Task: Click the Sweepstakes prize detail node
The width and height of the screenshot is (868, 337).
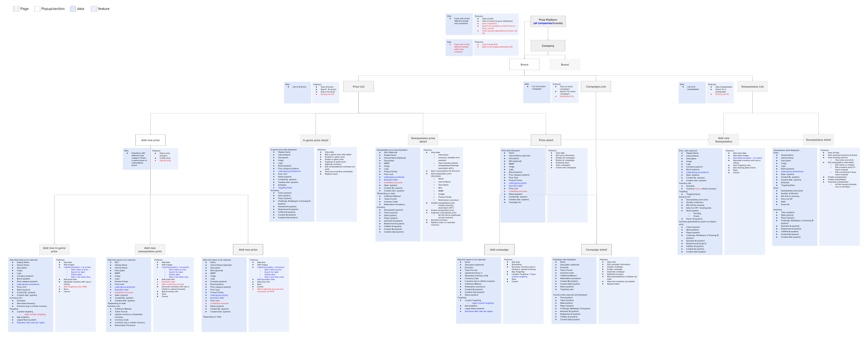Action: pyautogui.click(x=423, y=140)
